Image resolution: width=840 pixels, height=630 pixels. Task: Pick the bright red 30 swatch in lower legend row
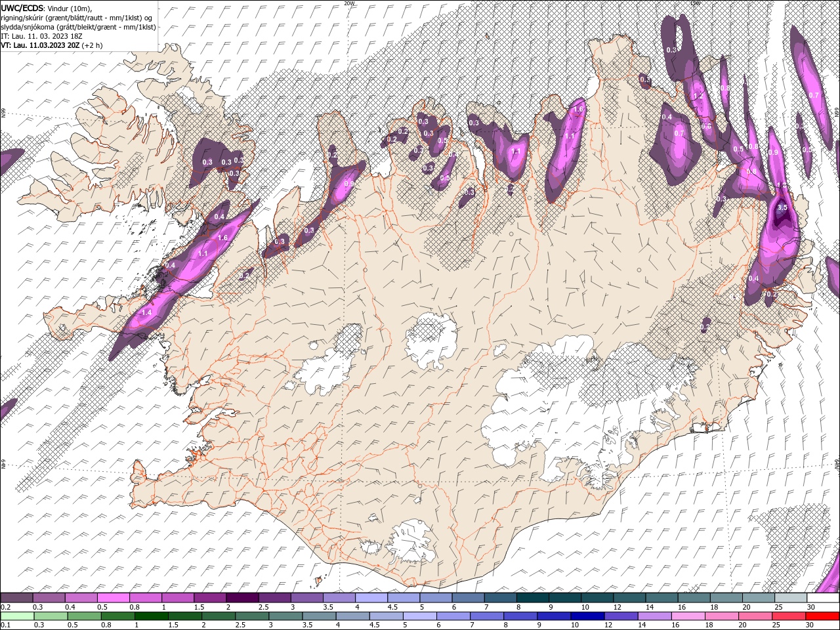822,616
